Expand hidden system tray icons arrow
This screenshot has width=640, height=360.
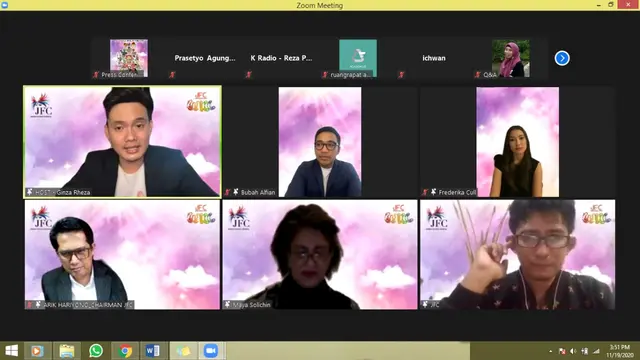[x=551, y=351]
